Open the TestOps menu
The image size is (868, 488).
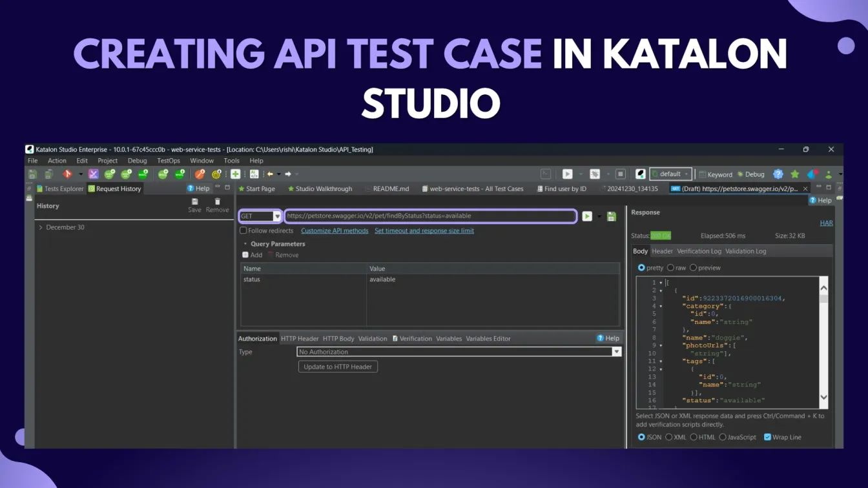169,161
